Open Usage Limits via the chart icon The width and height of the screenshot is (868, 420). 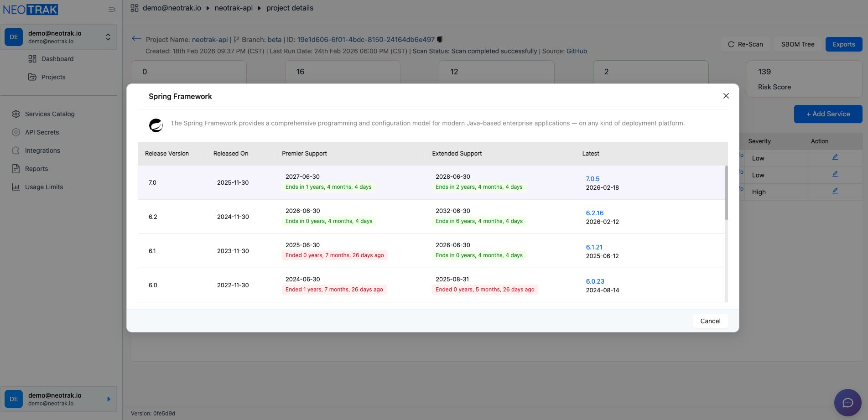tap(16, 187)
